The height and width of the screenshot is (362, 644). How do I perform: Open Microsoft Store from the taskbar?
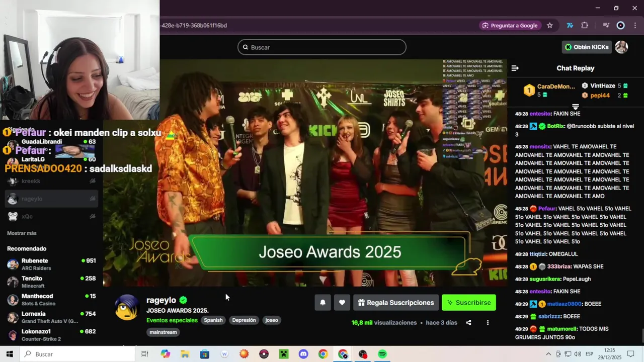pyautogui.click(x=205, y=354)
